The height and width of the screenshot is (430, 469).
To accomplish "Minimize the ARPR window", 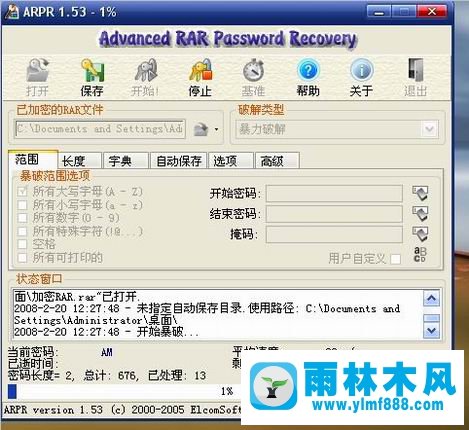I will click(x=379, y=12).
